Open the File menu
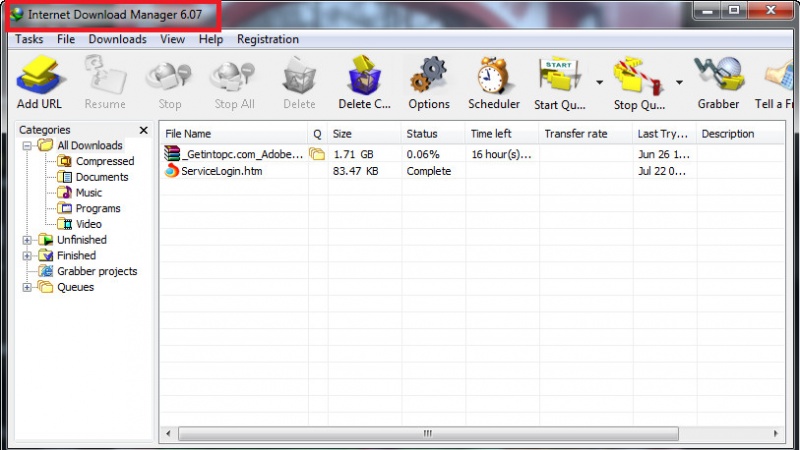This screenshot has height=450, width=800. coord(66,39)
